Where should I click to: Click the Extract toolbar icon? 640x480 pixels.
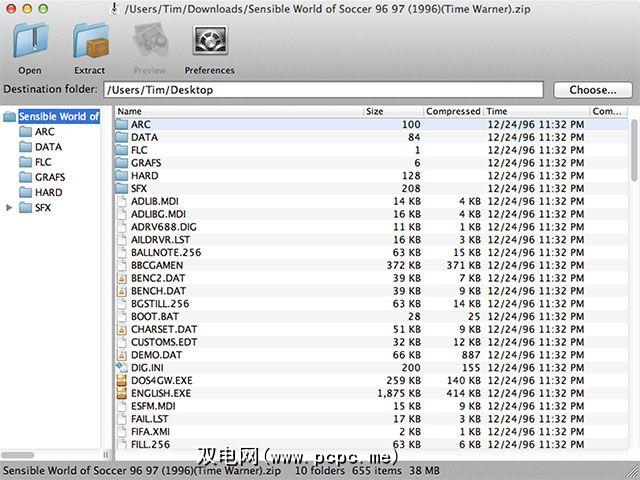(x=91, y=41)
